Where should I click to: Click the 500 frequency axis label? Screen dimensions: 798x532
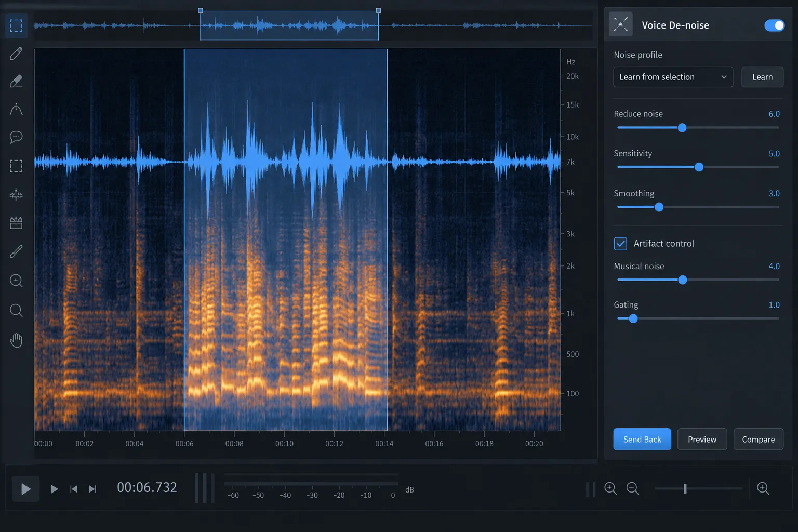[x=573, y=354]
